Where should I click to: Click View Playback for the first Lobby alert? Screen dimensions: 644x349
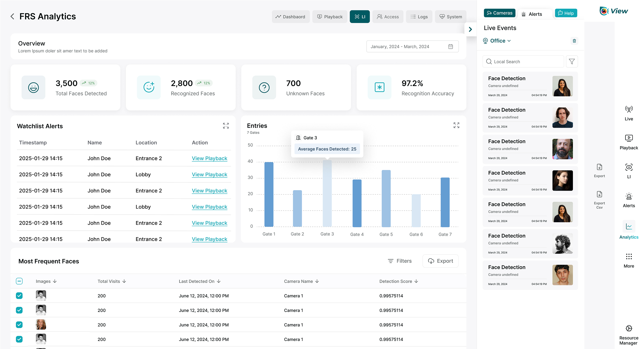click(x=209, y=174)
